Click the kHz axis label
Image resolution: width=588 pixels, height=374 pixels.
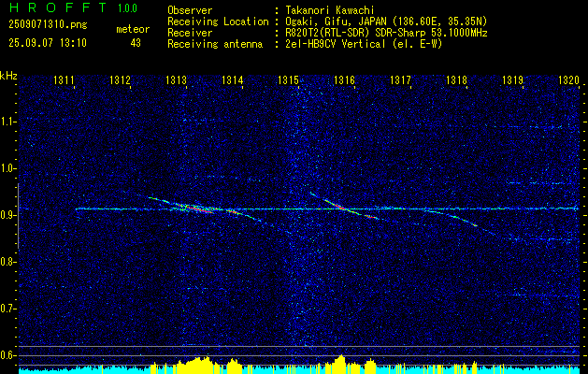tap(8, 76)
